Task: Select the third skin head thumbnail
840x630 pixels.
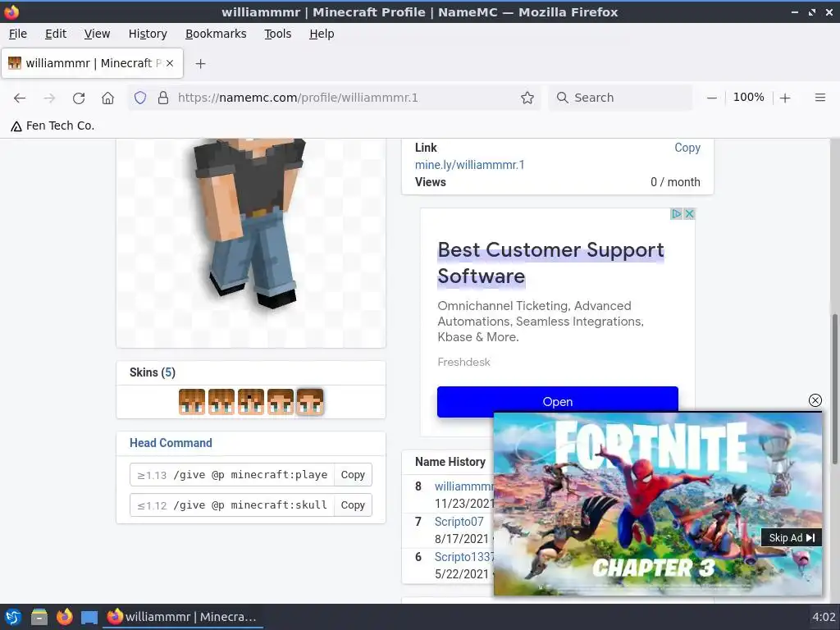Action: pyautogui.click(x=251, y=402)
